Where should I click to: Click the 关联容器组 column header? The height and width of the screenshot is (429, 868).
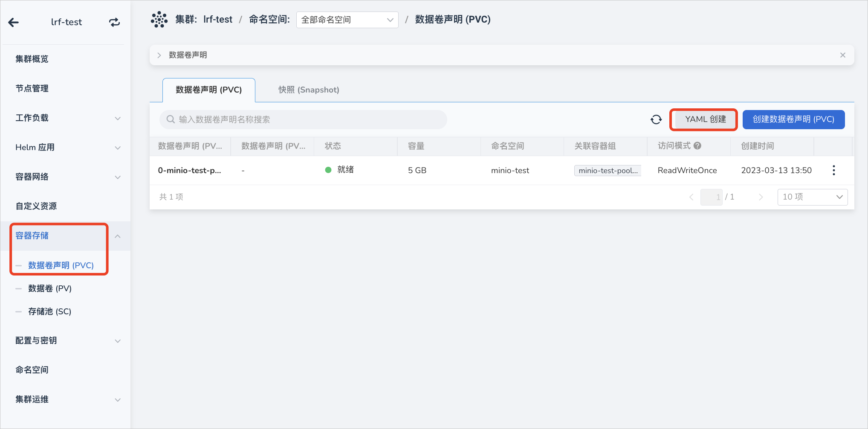coord(595,146)
